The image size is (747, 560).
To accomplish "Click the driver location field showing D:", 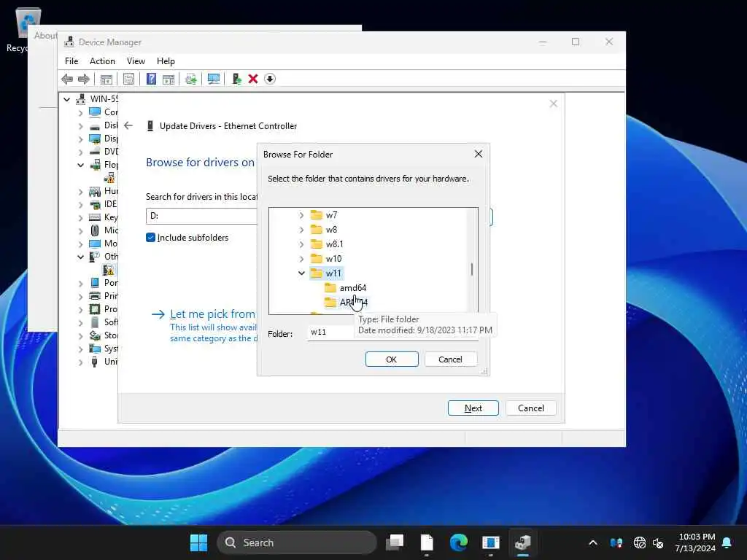I will 201,216.
